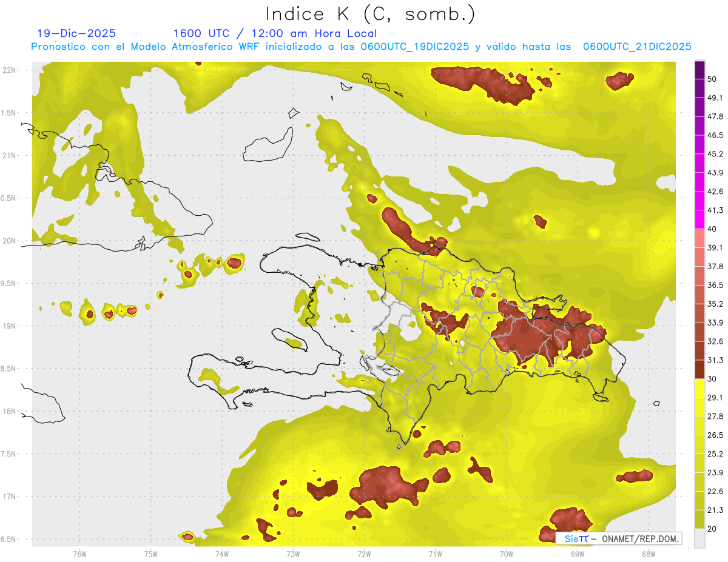The width and height of the screenshot is (728, 562).
Task: Select the date text "19-Dic-2025"
Action: point(76,33)
